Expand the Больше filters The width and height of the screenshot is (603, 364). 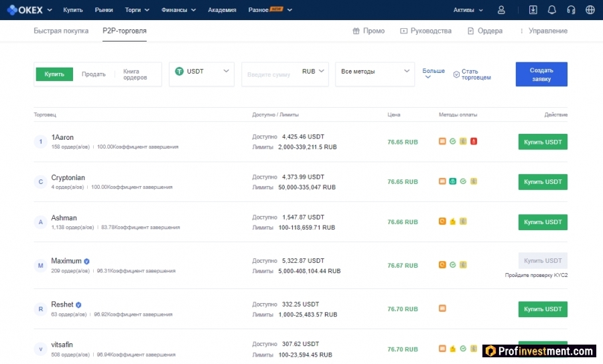click(433, 73)
